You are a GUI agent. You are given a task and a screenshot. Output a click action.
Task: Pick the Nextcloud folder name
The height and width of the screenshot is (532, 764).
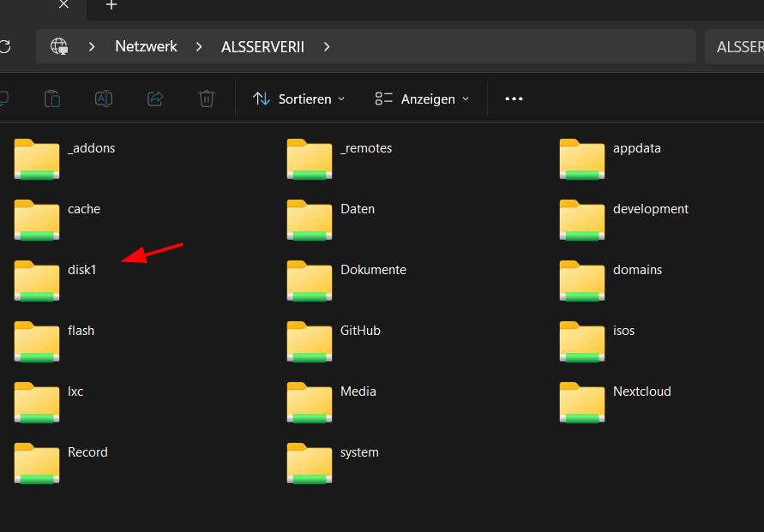pos(641,392)
